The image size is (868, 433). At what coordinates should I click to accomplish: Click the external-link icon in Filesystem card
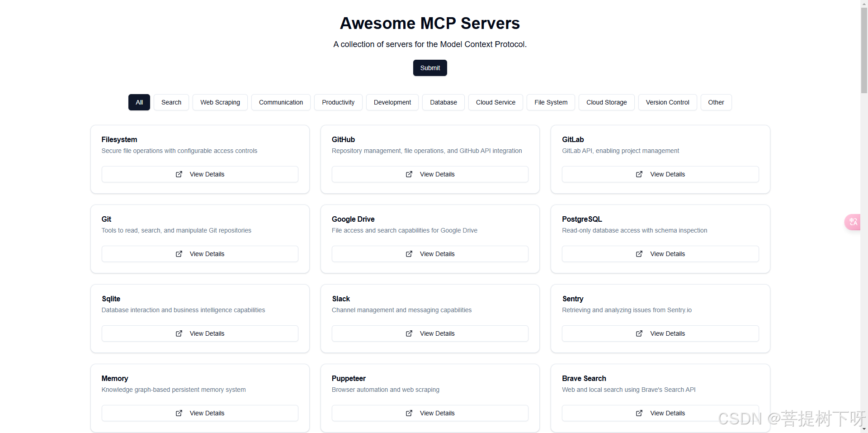179,174
